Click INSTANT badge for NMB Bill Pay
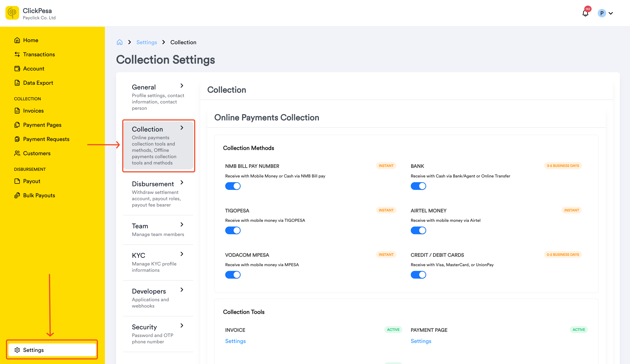 386,166
